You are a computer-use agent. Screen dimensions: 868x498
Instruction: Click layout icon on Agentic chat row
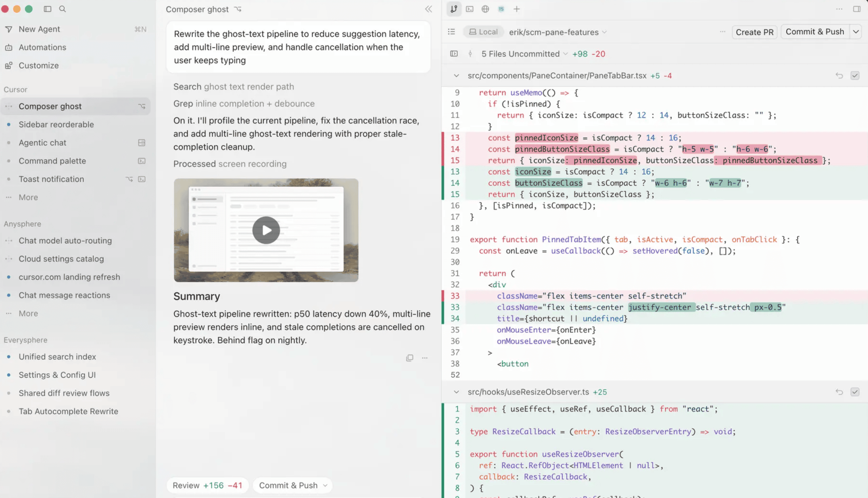click(x=141, y=142)
